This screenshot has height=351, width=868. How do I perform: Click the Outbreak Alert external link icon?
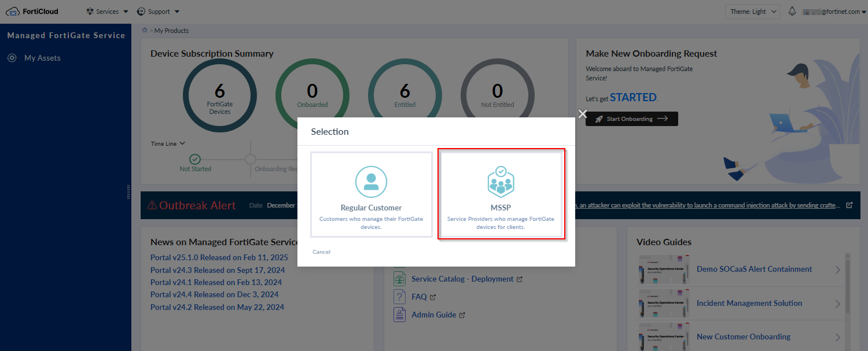pos(849,205)
